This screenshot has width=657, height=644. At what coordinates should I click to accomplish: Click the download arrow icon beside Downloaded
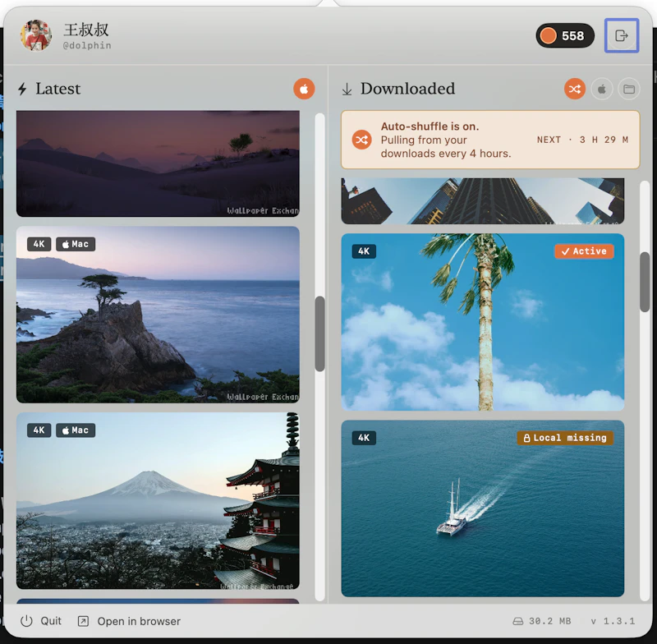347,89
